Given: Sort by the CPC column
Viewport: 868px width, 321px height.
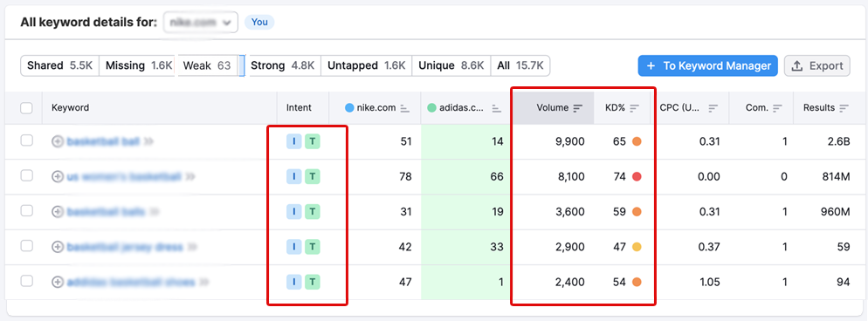Looking at the screenshot, I should click(x=713, y=108).
